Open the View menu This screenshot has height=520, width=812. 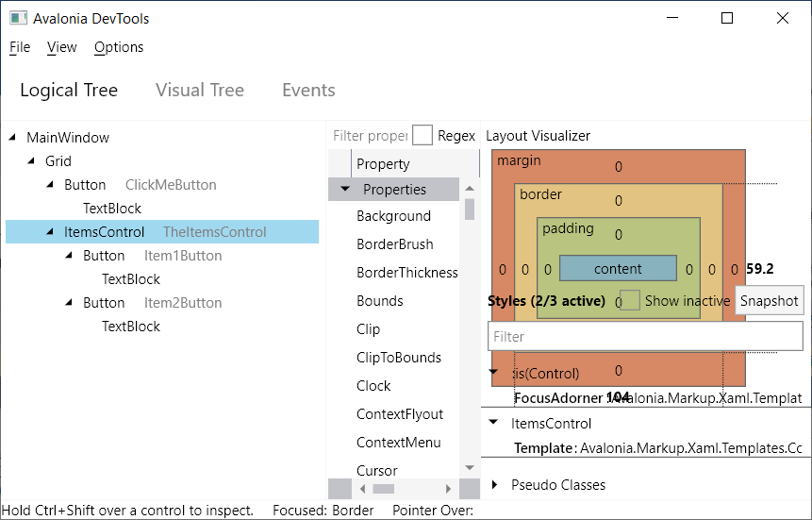click(x=61, y=47)
